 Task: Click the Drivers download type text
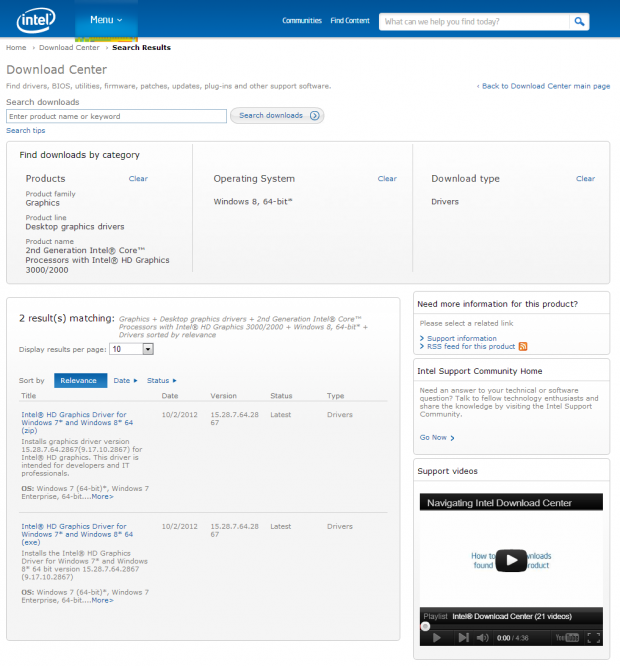445,202
